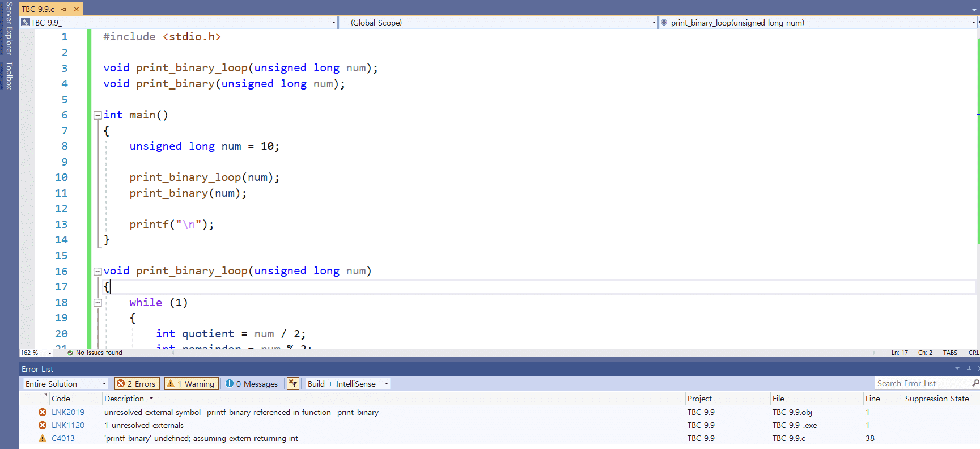Click the Search Error List field
980x449 pixels.
[x=923, y=384]
